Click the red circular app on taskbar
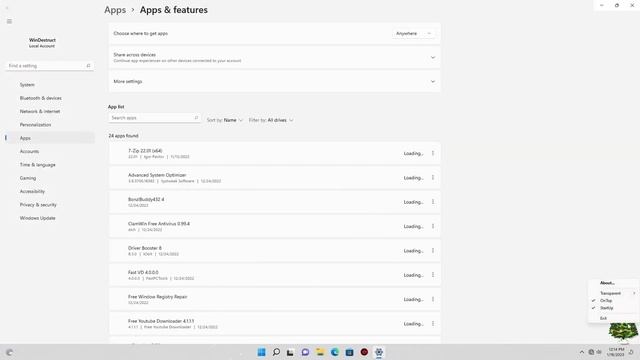The image size is (640, 360). coord(364,352)
